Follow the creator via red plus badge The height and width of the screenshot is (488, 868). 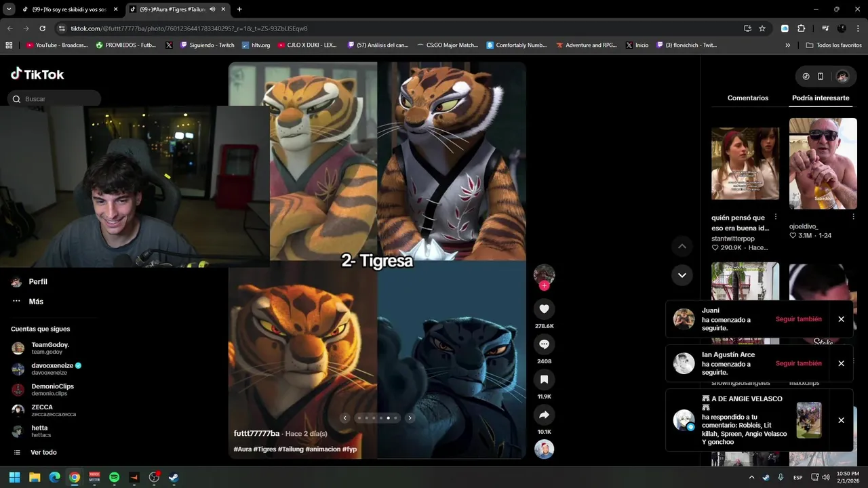[x=544, y=286]
